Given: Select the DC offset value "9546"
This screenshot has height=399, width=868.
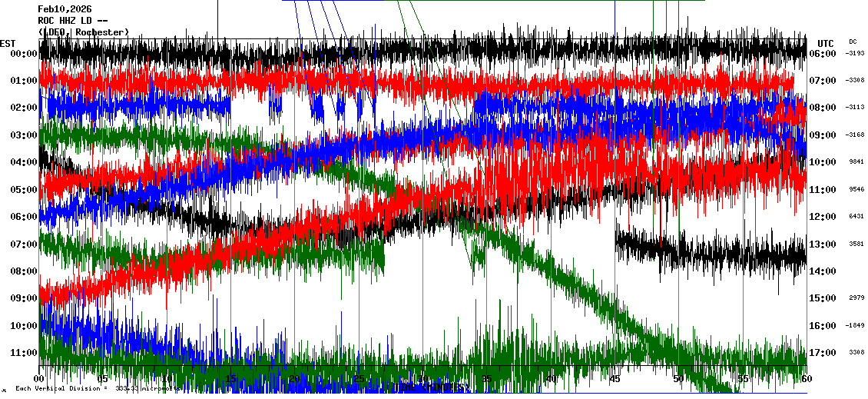Looking at the screenshot, I should pos(856,189).
